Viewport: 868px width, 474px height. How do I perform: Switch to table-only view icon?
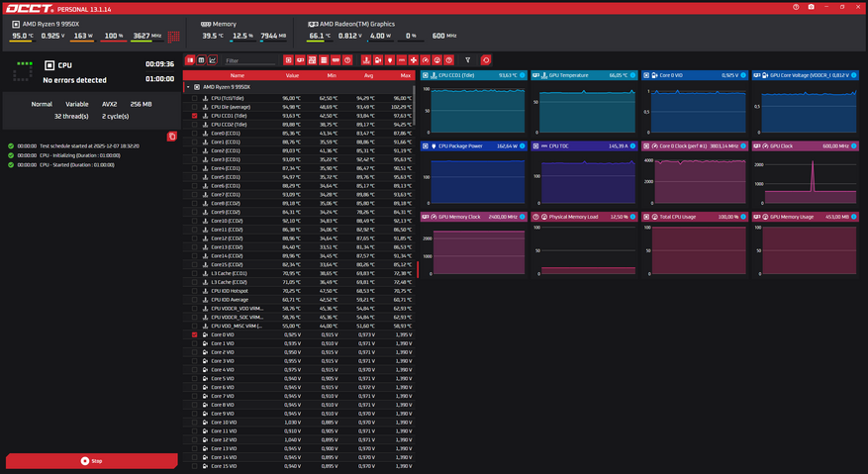point(202,60)
